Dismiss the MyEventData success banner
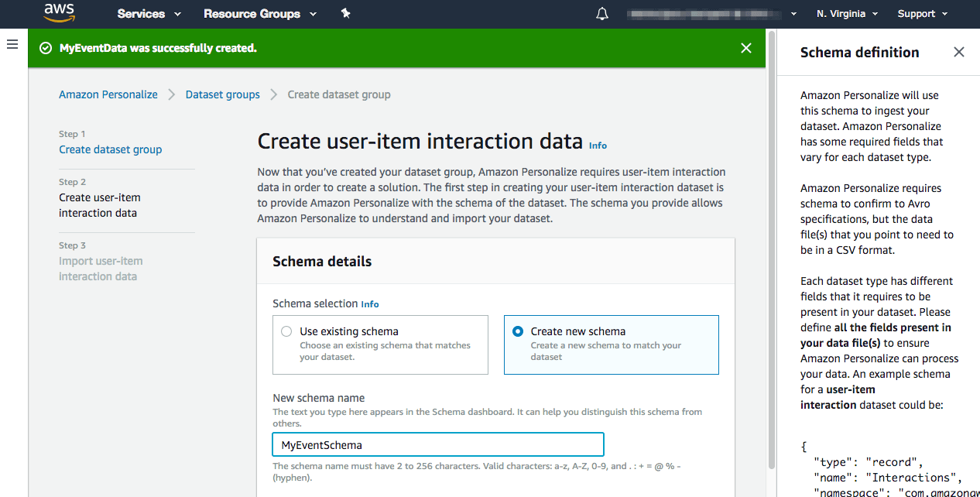The width and height of the screenshot is (980, 497). [x=745, y=48]
